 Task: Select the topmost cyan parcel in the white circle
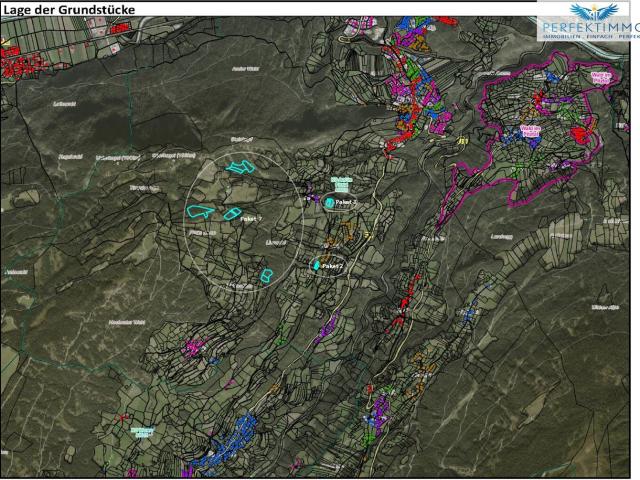pyautogui.click(x=240, y=167)
